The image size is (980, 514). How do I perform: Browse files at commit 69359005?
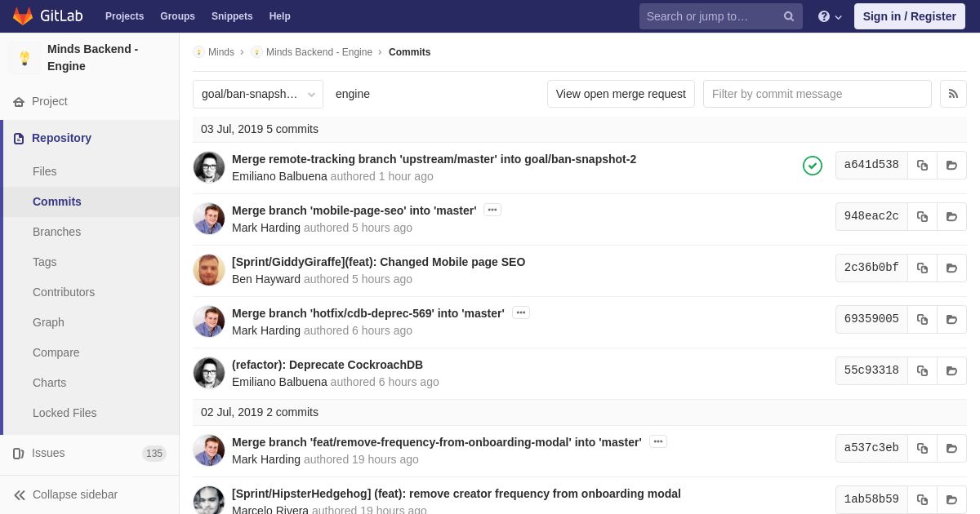[951, 319]
